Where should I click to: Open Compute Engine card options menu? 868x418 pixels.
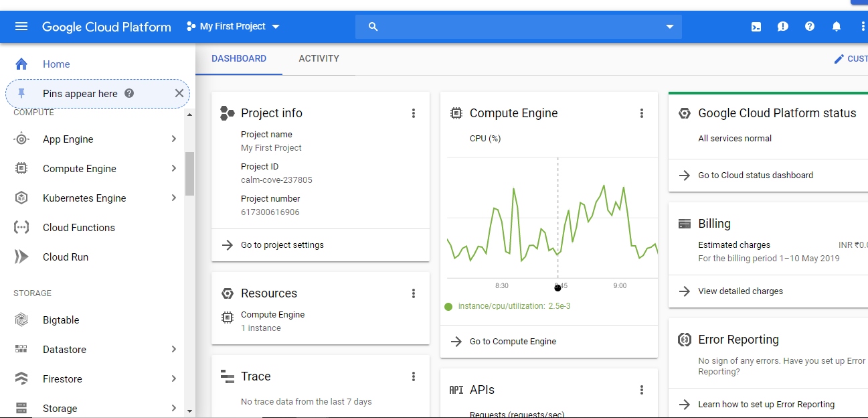click(x=642, y=113)
